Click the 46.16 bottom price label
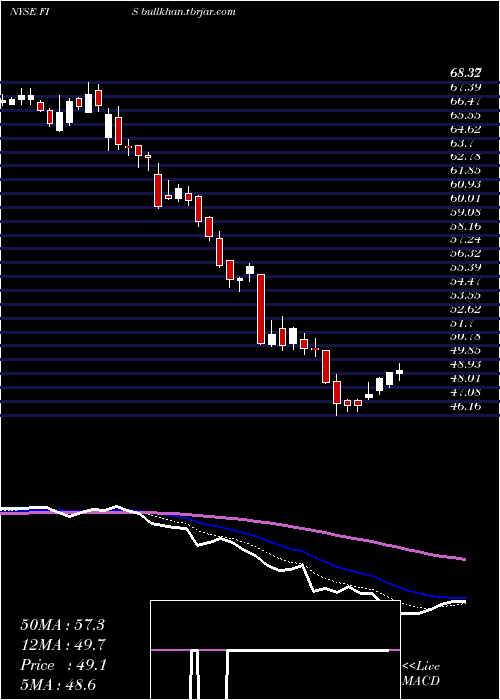Screen dimensions: 500x700 465,406
